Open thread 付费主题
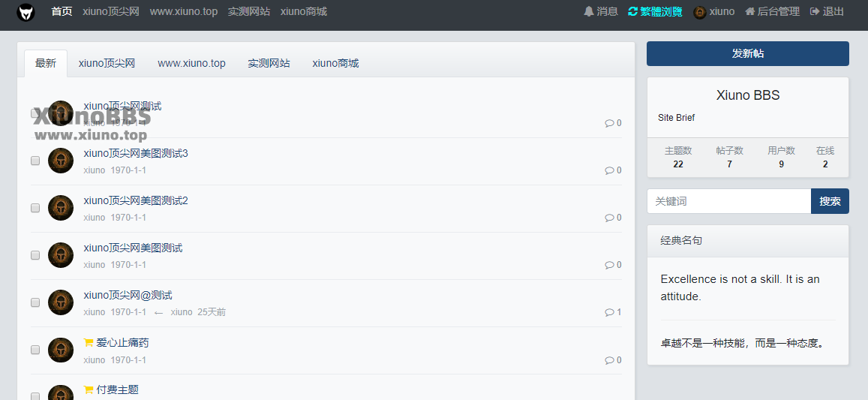The height and width of the screenshot is (400, 868). point(117,390)
